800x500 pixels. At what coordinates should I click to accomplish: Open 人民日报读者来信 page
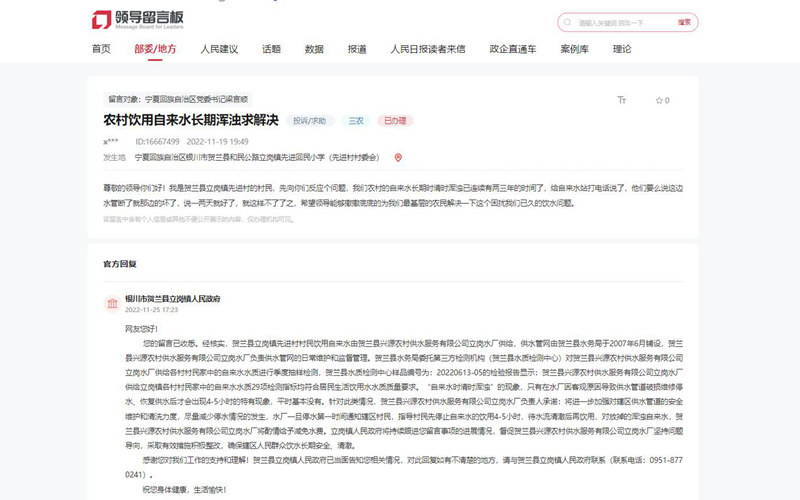[427, 48]
